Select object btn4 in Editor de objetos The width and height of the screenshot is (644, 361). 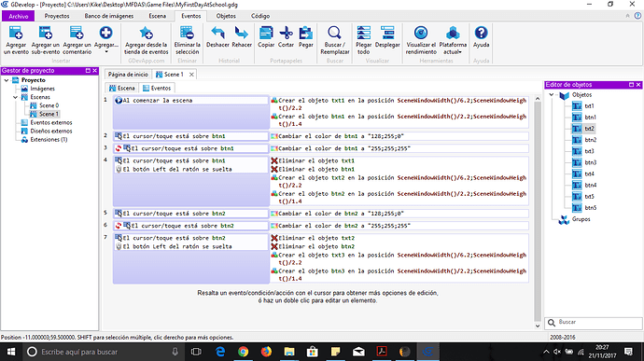(591, 186)
